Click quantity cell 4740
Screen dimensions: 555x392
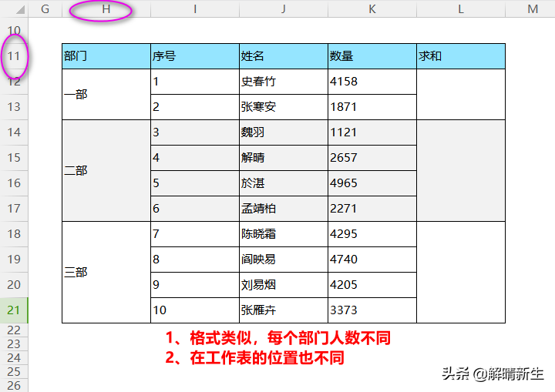tap(372, 260)
